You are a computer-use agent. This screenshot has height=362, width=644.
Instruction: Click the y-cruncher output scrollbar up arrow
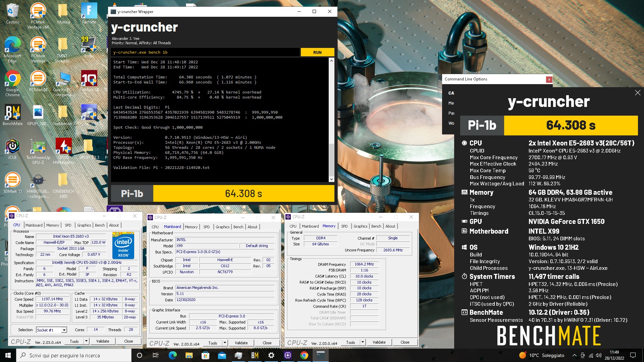[x=331, y=61]
